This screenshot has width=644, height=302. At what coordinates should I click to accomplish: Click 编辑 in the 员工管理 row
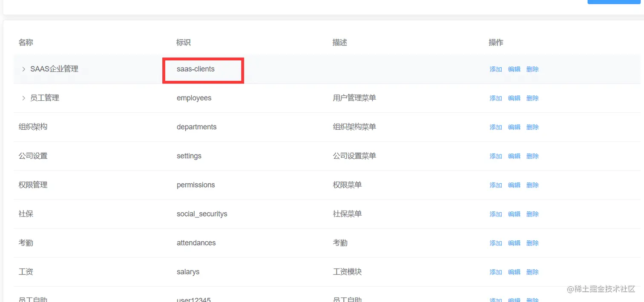click(x=514, y=98)
